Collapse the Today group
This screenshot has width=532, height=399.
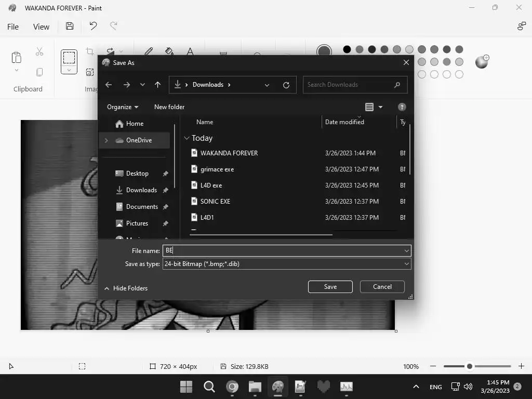[187, 138]
